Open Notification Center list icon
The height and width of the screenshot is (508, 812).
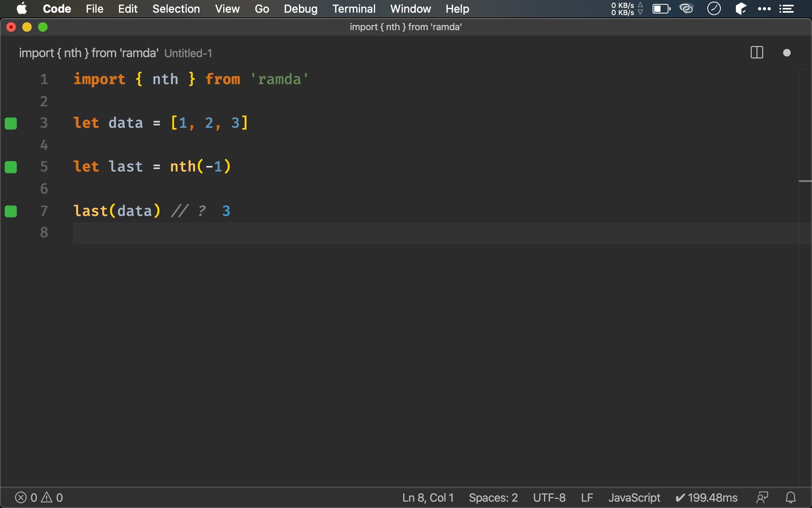coord(786,9)
